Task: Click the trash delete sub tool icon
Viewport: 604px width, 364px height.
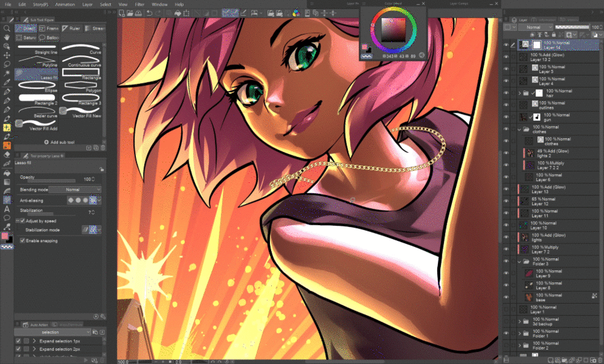Action: [103, 148]
